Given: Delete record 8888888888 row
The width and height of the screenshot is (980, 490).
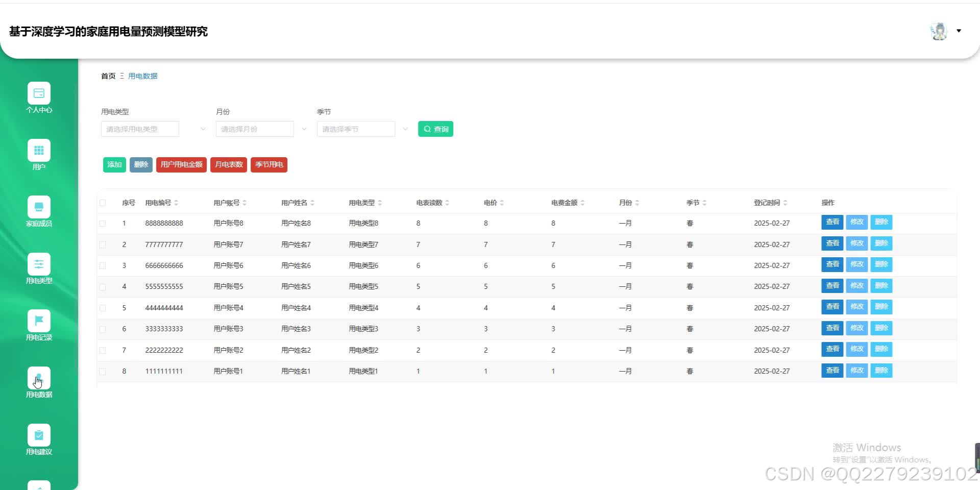Looking at the screenshot, I should pos(881,222).
